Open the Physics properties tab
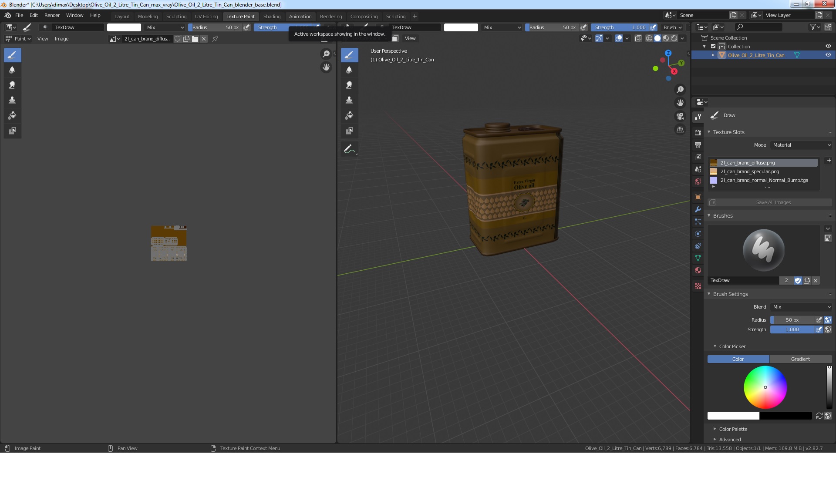The image size is (836, 504). (x=698, y=234)
